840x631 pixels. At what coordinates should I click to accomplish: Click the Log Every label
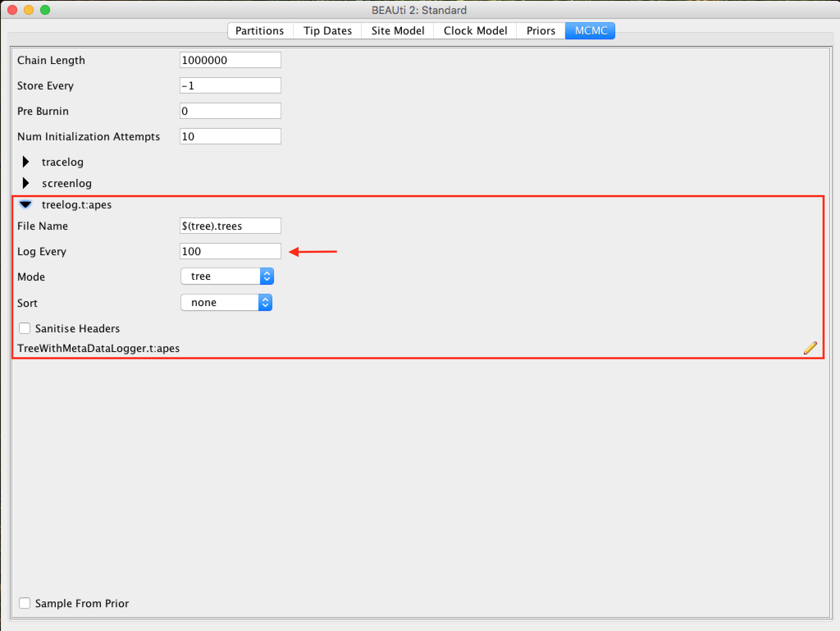coord(42,251)
